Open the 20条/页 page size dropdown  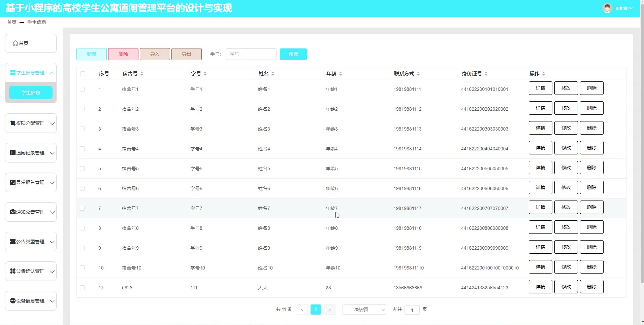[x=364, y=310]
